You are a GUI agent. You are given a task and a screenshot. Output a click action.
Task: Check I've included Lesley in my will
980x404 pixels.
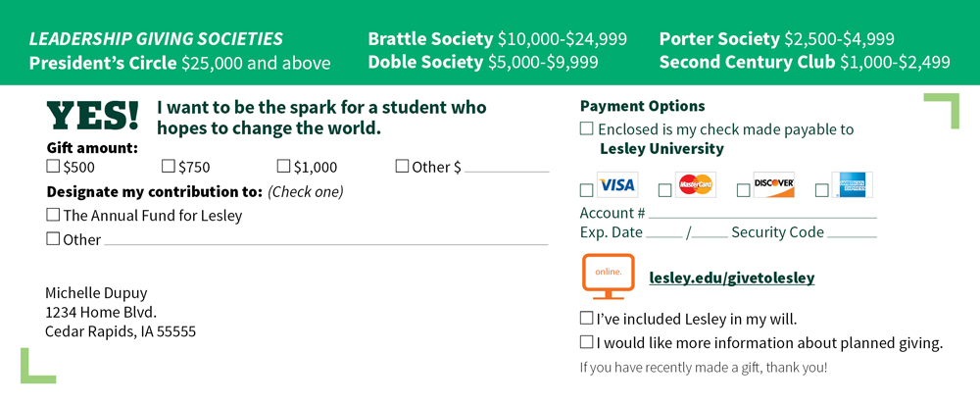[587, 318]
